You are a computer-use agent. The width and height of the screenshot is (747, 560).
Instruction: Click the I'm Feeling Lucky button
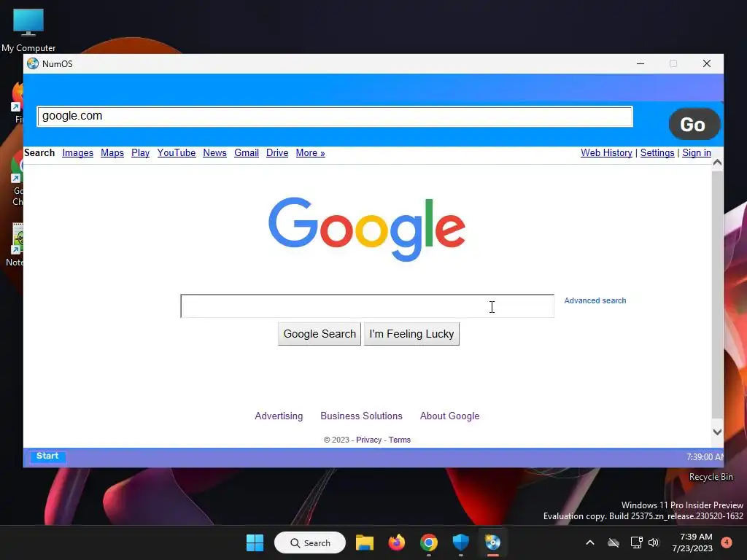pos(411,334)
